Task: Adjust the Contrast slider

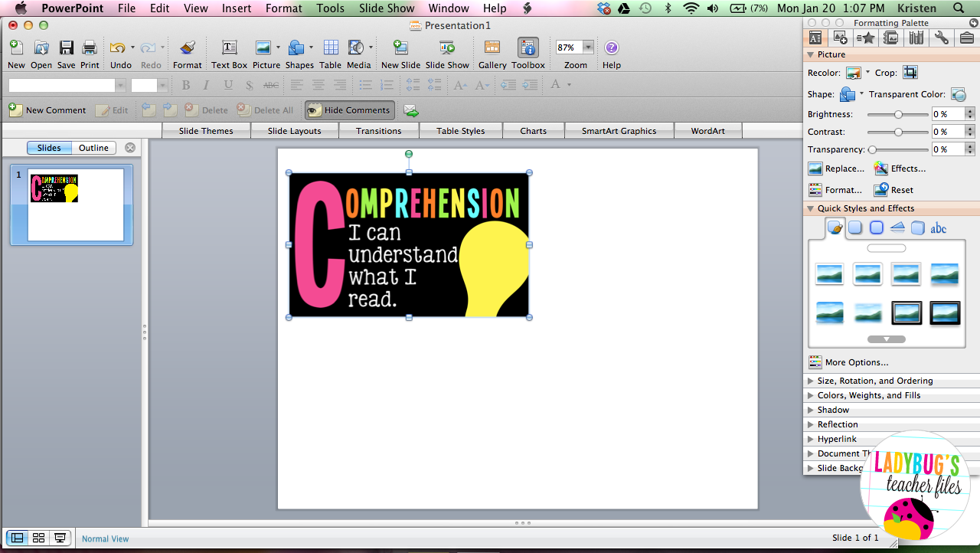Action: 898,132
